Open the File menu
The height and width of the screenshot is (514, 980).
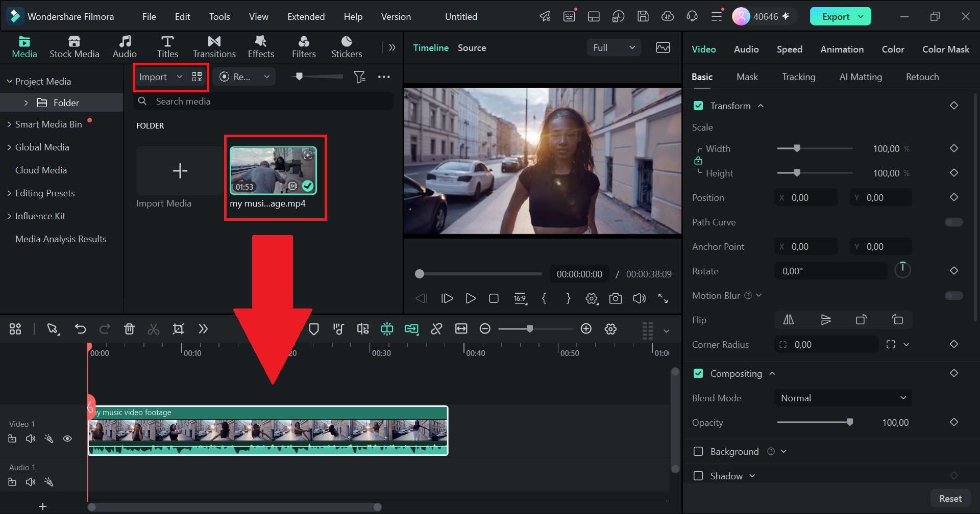tap(149, 16)
